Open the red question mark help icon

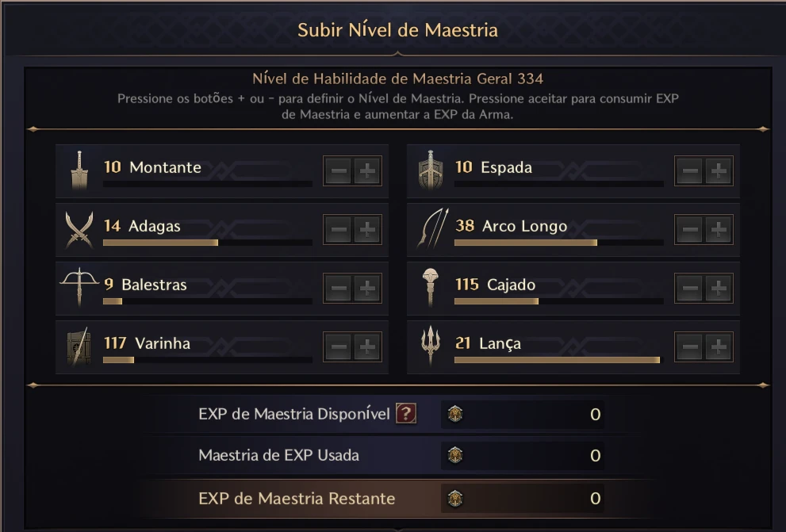point(406,414)
